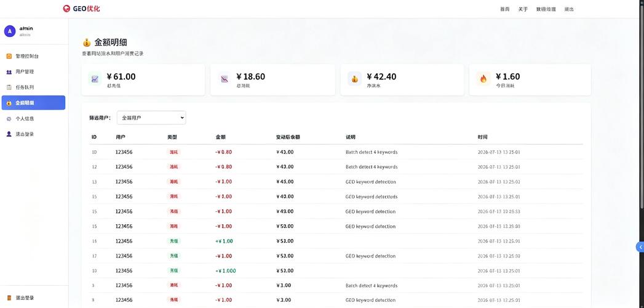
Task: Click the 时间 column header
Action: pyautogui.click(x=483, y=137)
